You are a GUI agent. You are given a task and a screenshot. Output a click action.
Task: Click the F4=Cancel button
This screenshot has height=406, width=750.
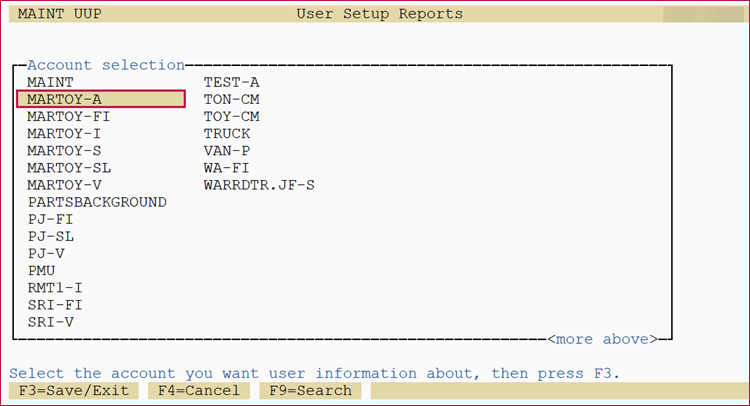(198, 390)
